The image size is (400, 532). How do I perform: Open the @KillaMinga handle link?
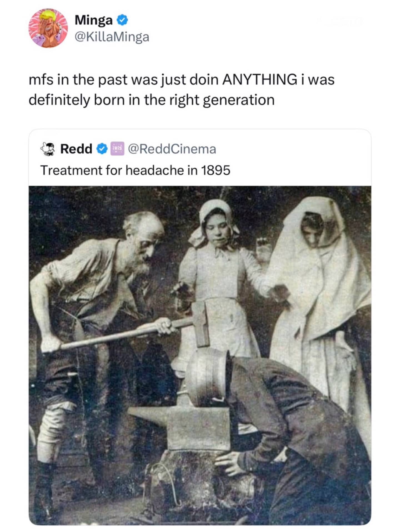click(x=112, y=37)
